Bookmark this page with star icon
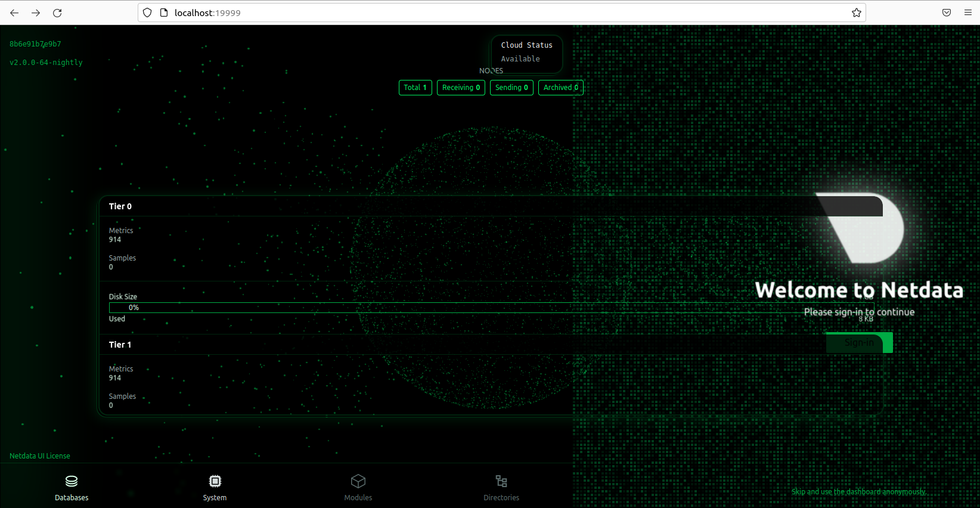Viewport: 980px width, 508px height. 856,13
